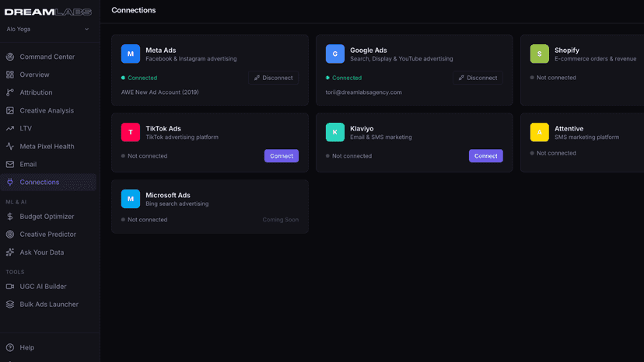Viewport: 644px width, 362px height.
Task: Click the LTV trend icon
Action: tap(10, 128)
